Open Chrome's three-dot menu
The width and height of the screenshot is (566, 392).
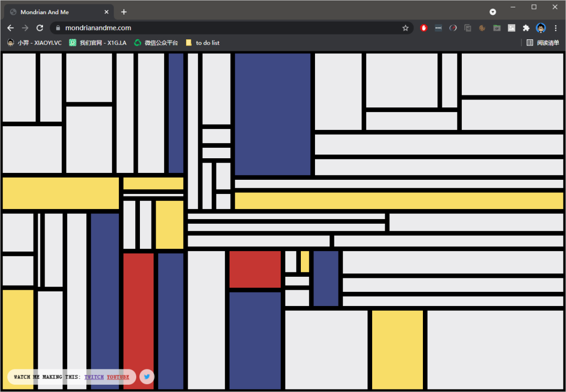click(556, 28)
